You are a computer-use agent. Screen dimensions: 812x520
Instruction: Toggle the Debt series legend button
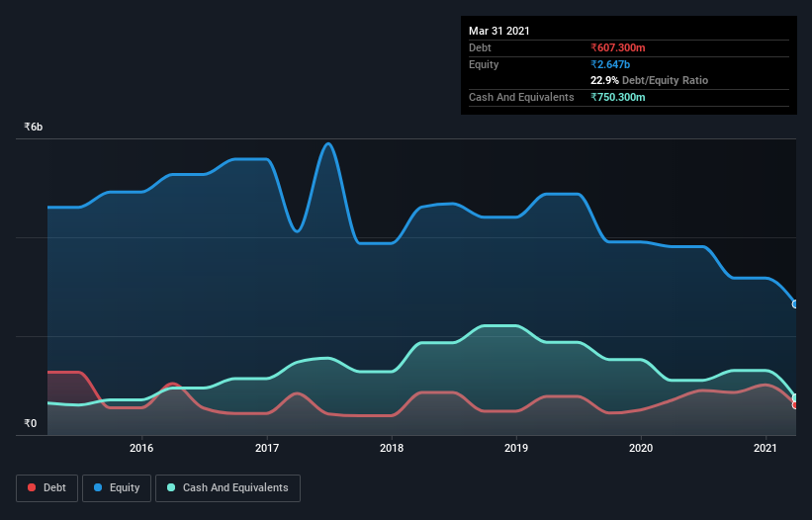coord(46,487)
